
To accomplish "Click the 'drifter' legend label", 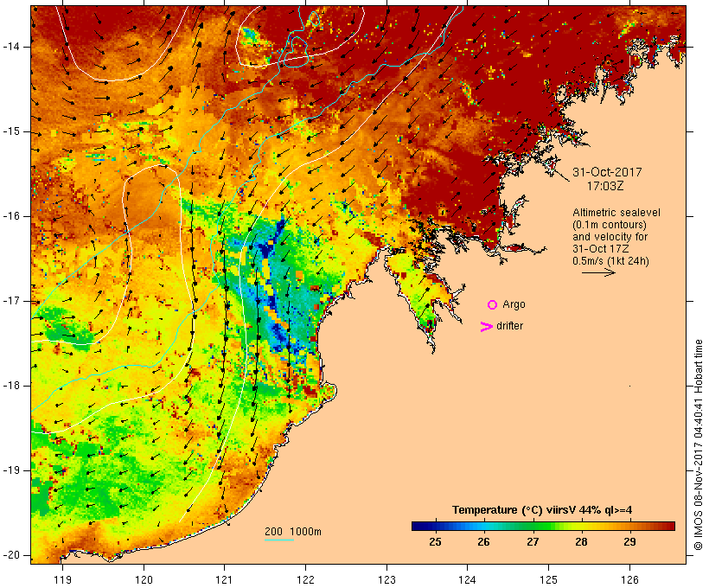I will 509,326.
